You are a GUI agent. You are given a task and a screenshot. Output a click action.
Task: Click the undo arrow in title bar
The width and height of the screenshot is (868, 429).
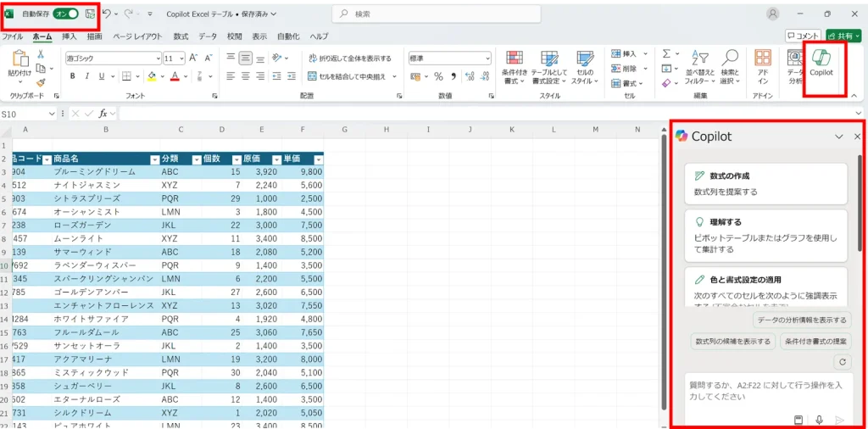tap(107, 14)
